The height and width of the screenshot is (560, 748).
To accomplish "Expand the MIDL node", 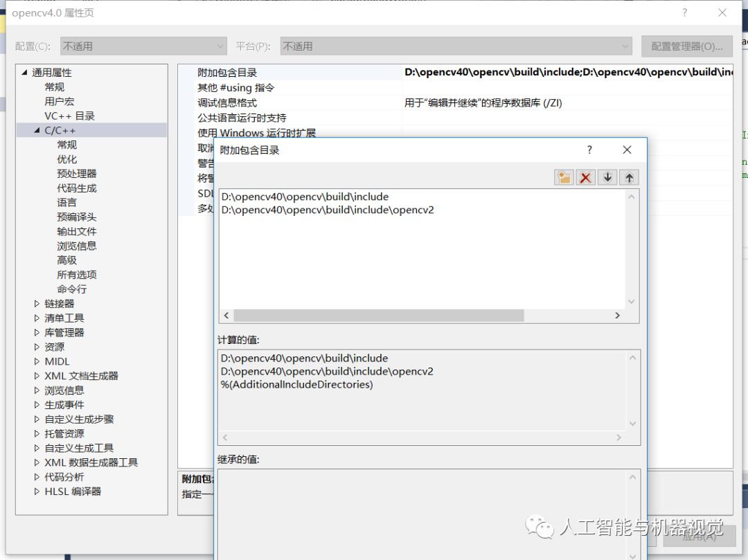I will point(37,361).
